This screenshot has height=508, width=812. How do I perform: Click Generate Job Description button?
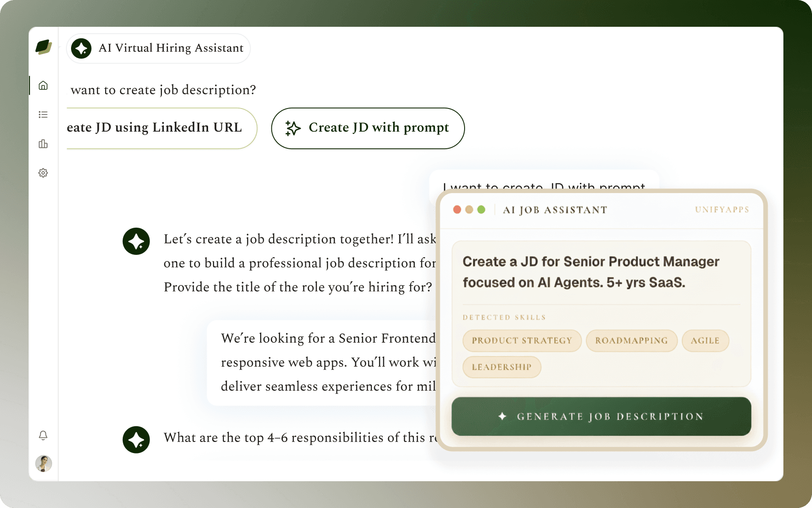point(601,416)
